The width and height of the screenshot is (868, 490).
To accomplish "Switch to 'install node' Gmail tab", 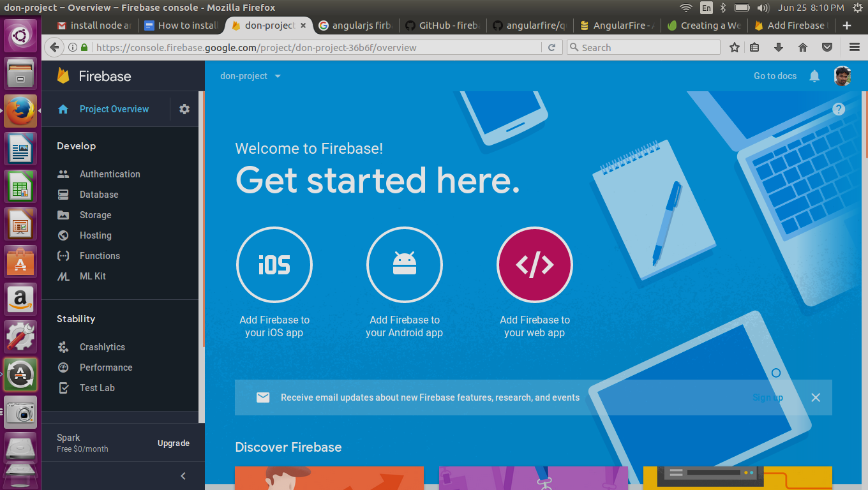I will (x=94, y=26).
